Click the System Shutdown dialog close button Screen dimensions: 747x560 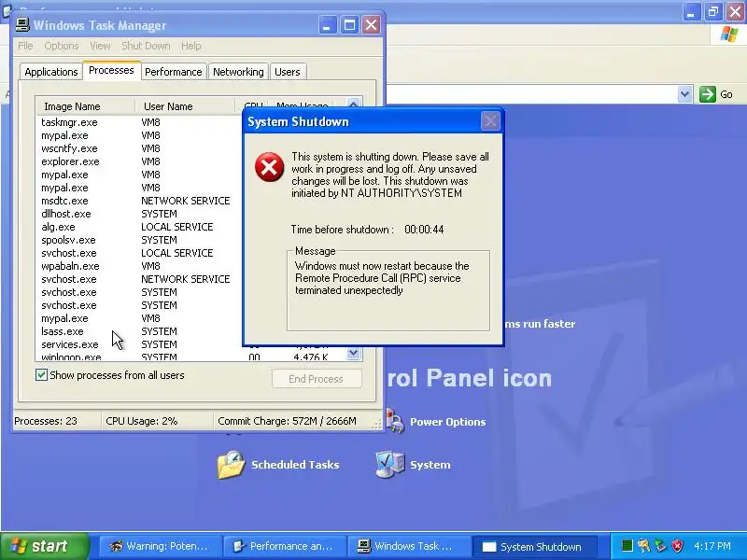(x=490, y=121)
